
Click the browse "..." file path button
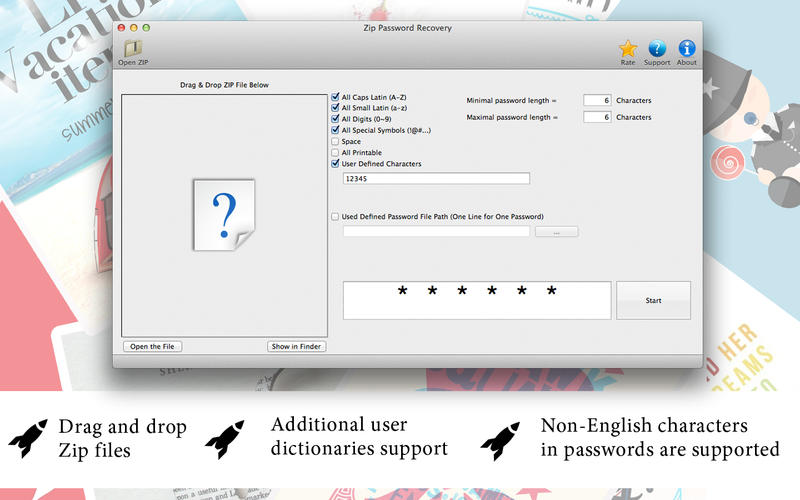coord(556,232)
